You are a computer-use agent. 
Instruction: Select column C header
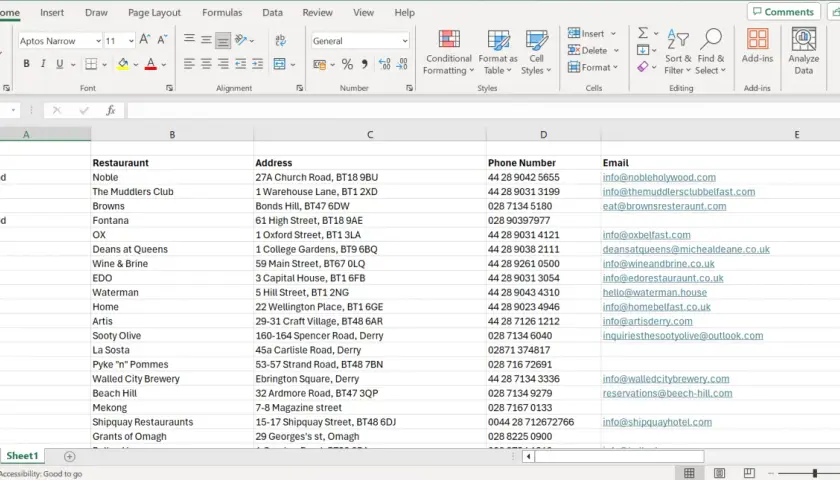click(x=370, y=134)
